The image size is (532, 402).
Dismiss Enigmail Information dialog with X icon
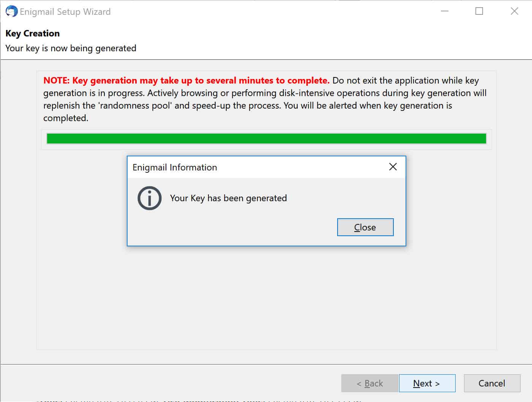(393, 167)
